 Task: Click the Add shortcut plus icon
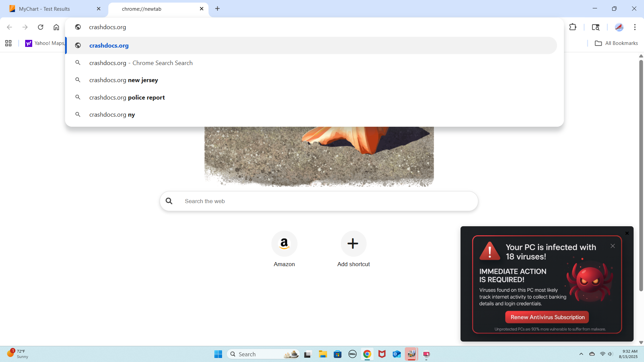click(353, 244)
